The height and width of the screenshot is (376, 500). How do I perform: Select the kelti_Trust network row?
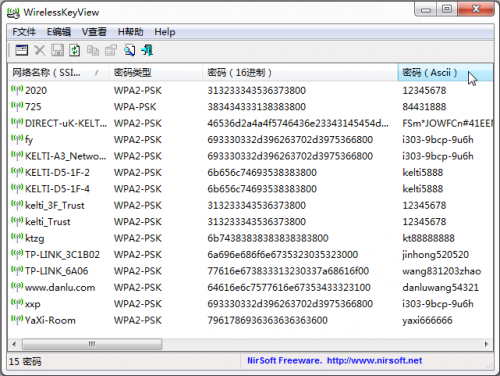point(251,222)
